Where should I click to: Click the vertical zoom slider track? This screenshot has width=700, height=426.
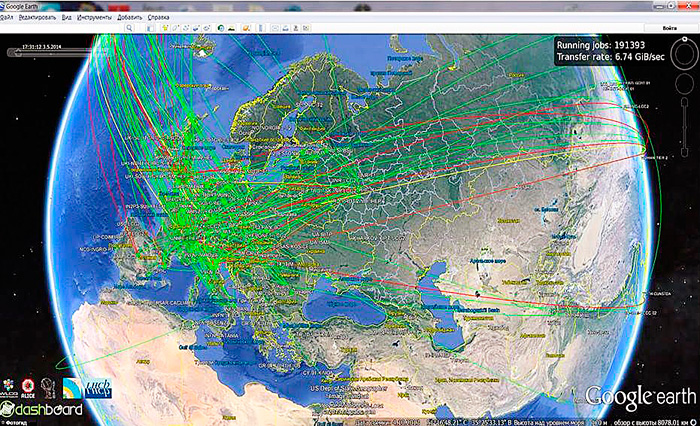coord(684,128)
